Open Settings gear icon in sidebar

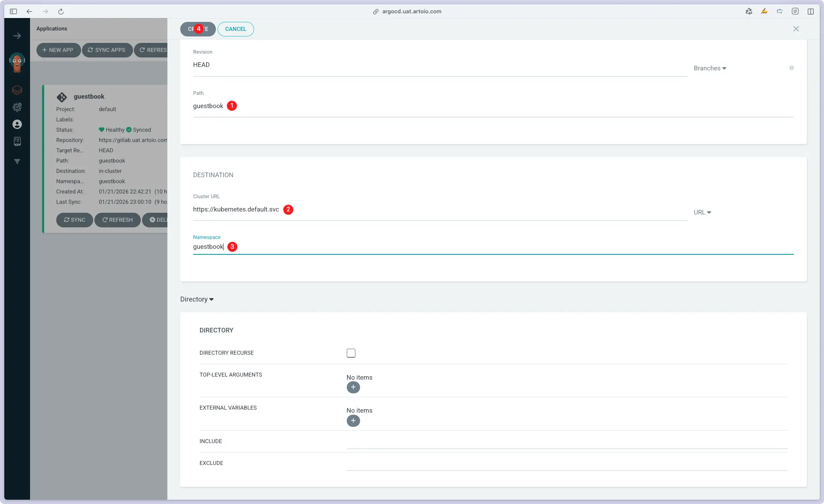pyautogui.click(x=17, y=107)
